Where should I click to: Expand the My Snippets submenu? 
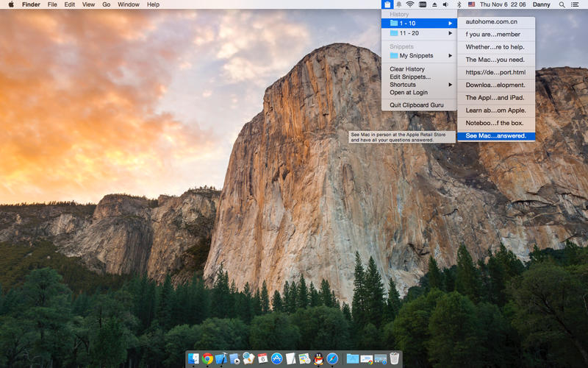(418, 56)
